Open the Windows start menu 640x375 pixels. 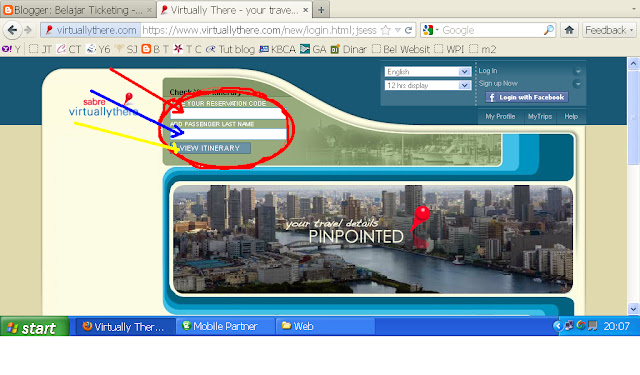35,327
